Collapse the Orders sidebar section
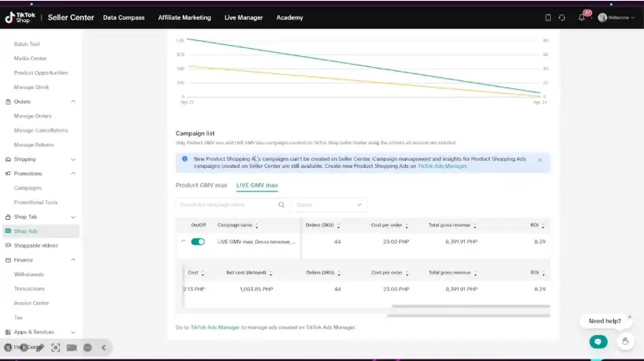644x361 pixels. [73, 102]
